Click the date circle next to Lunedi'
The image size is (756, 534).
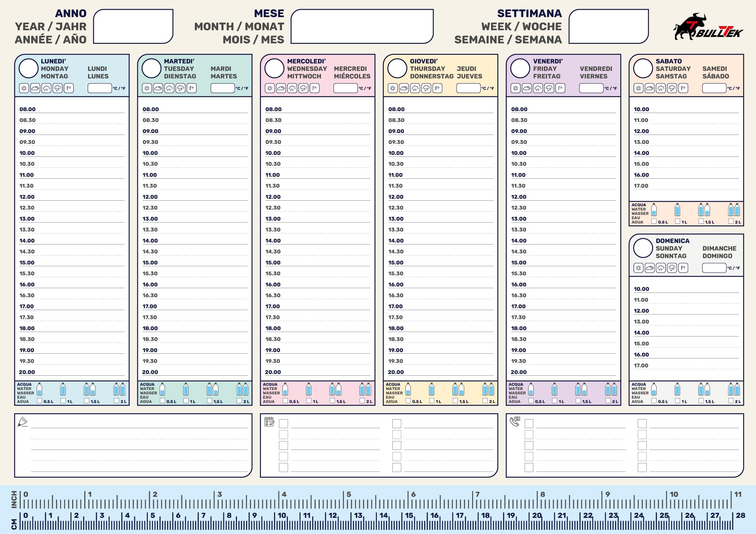(29, 68)
